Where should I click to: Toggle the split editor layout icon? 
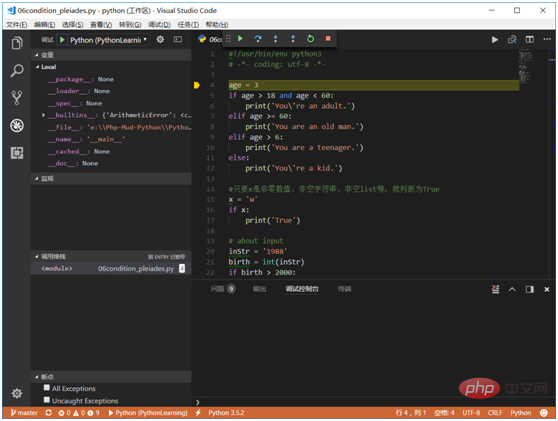click(x=530, y=40)
